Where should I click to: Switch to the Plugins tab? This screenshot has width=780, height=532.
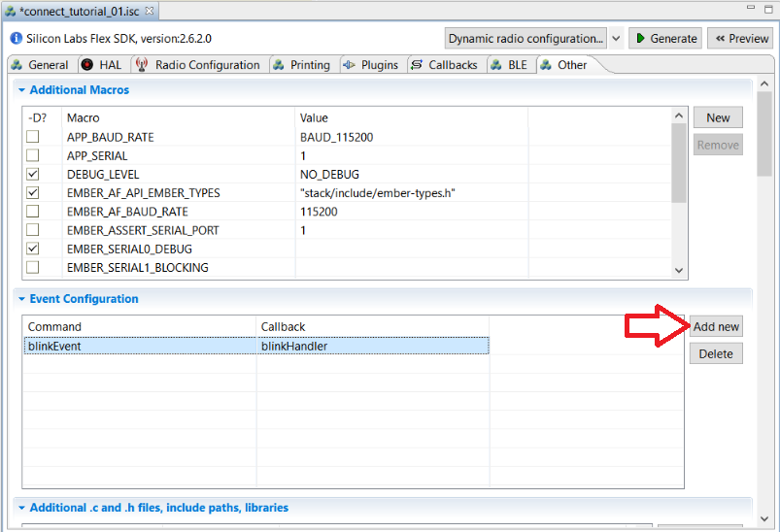(371, 65)
